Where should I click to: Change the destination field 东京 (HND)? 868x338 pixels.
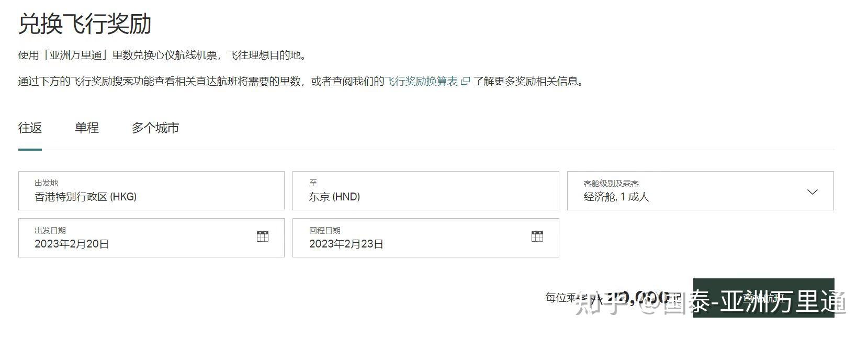pyautogui.click(x=425, y=191)
